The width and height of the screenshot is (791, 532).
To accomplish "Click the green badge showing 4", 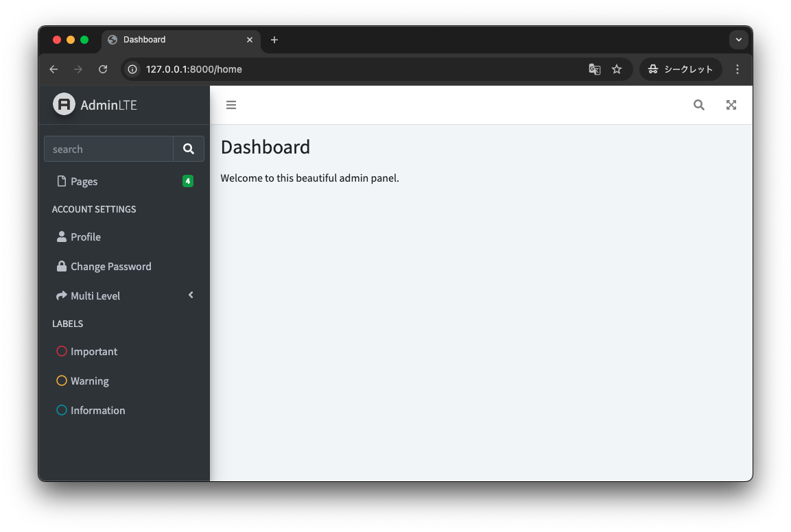I will [188, 181].
